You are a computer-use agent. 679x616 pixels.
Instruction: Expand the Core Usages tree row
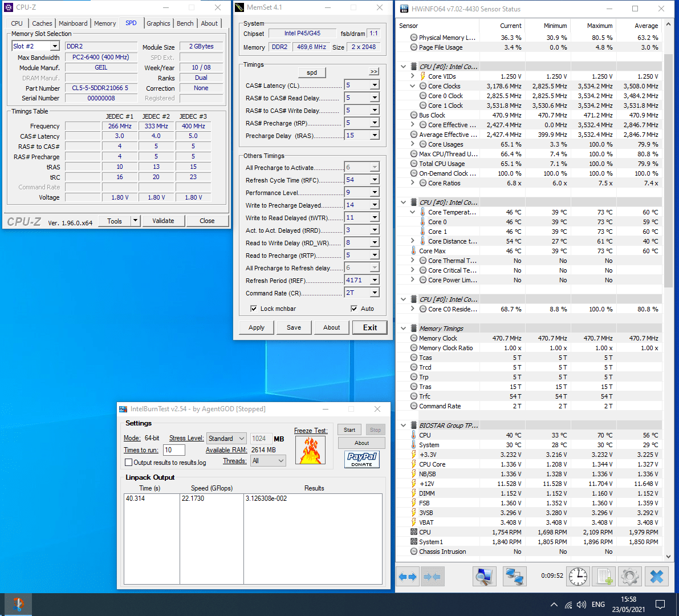coord(412,144)
